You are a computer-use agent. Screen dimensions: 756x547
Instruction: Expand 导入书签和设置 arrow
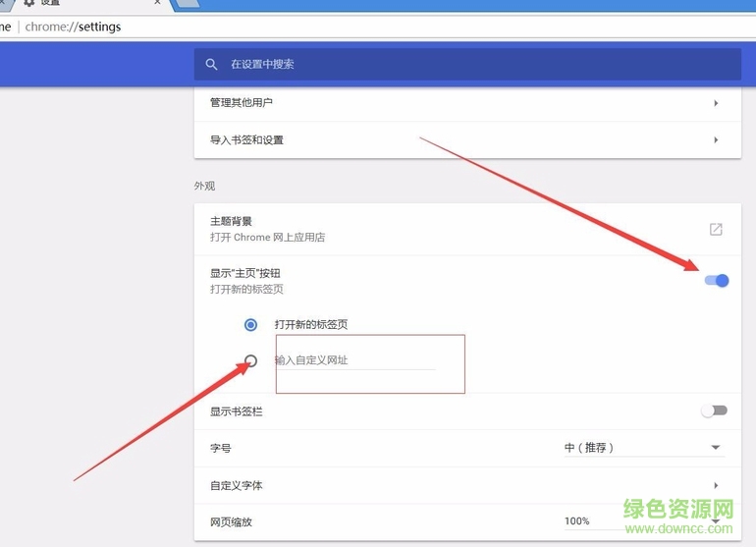click(716, 140)
